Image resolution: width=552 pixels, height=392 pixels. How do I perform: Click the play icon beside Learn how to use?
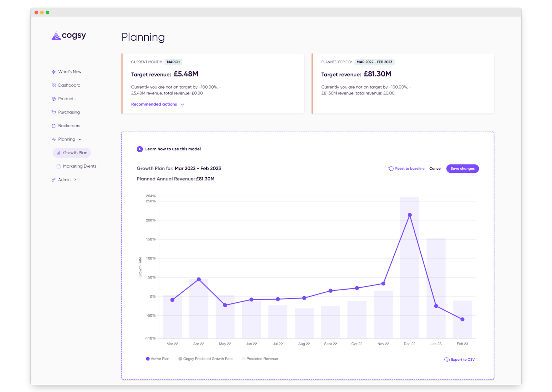[x=140, y=149]
